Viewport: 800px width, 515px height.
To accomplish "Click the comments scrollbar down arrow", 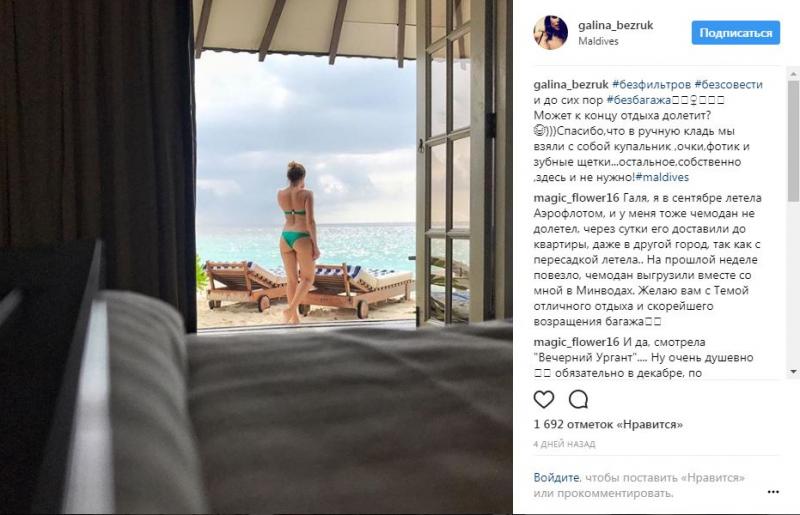I will 793,372.
